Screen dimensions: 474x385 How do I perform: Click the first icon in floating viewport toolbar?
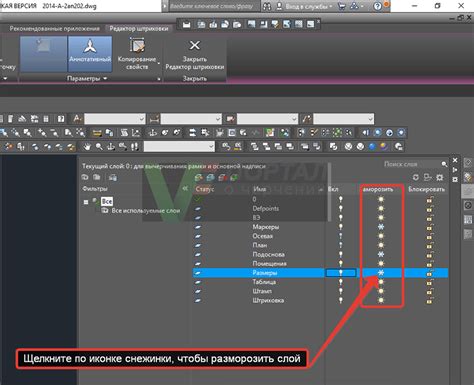click(x=186, y=24)
